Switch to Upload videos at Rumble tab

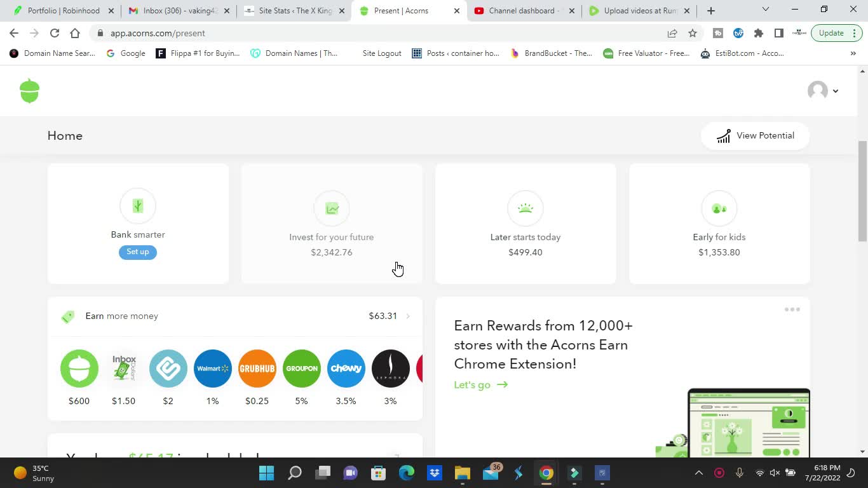[639, 11]
